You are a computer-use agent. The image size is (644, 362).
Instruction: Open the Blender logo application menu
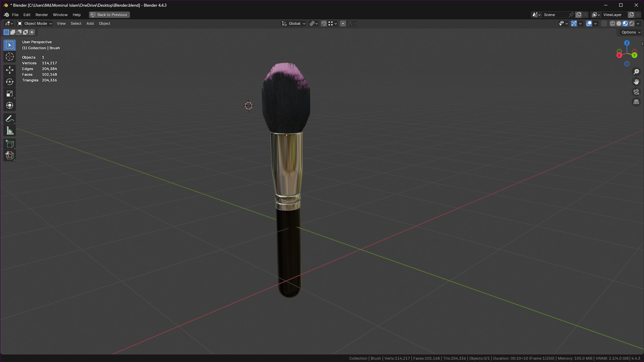point(6,15)
